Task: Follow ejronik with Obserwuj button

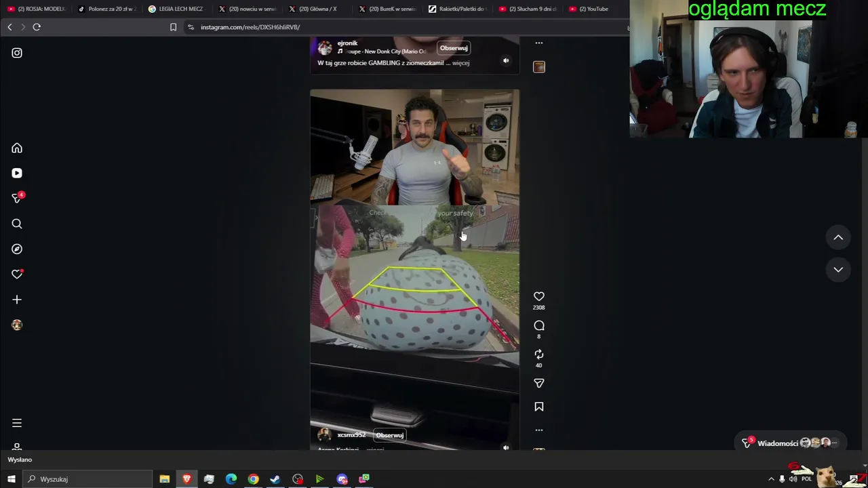Action: [x=454, y=48]
